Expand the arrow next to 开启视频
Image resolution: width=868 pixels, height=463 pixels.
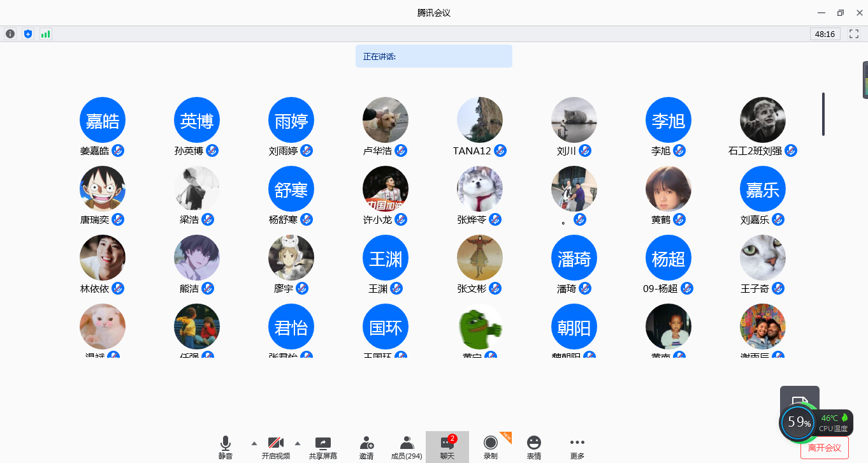click(x=297, y=443)
